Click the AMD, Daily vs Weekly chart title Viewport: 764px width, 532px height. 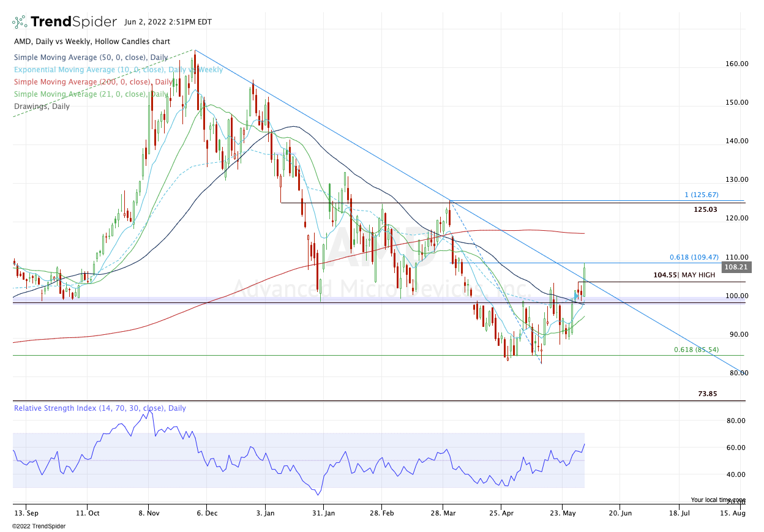point(91,42)
